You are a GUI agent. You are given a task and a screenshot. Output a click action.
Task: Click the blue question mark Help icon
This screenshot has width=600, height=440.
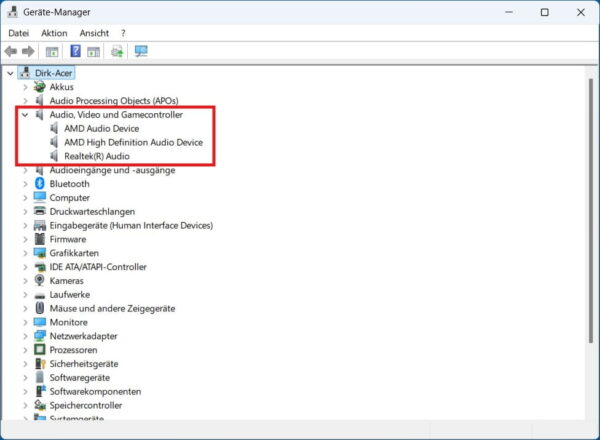[75, 51]
